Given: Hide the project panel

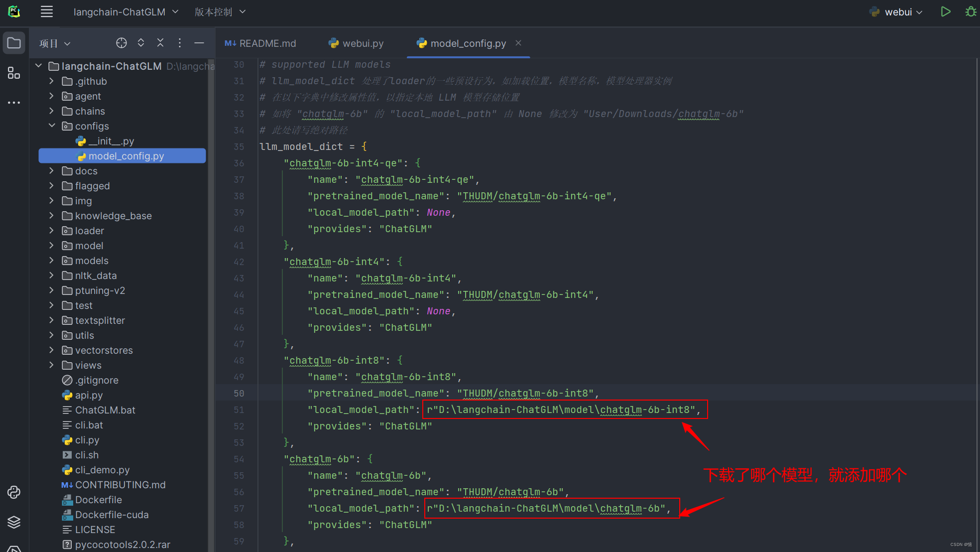Looking at the screenshot, I should [x=199, y=43].
